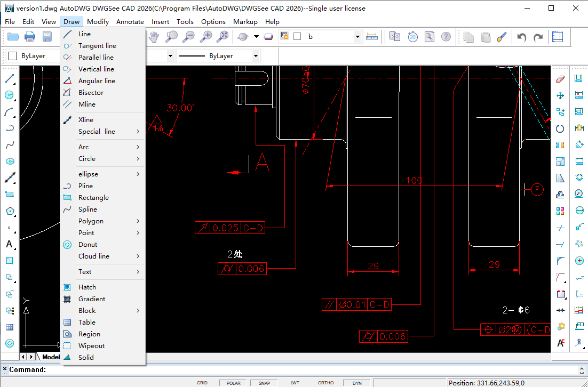Zoom in with the plus magnifier

point(205,37)
